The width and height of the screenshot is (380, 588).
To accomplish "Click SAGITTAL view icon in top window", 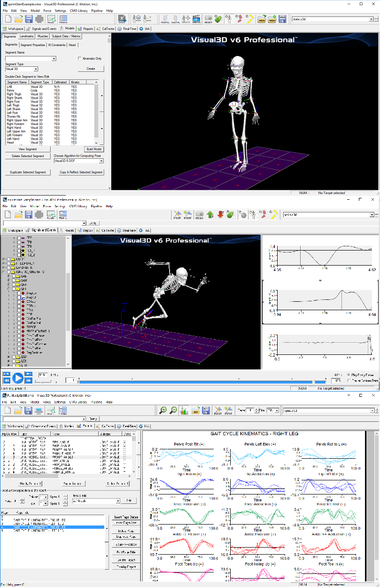I will 176,19.
